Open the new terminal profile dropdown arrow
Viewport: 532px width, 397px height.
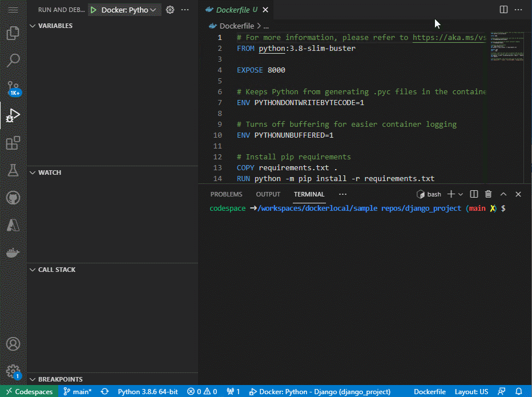click(x=461, y=194)
